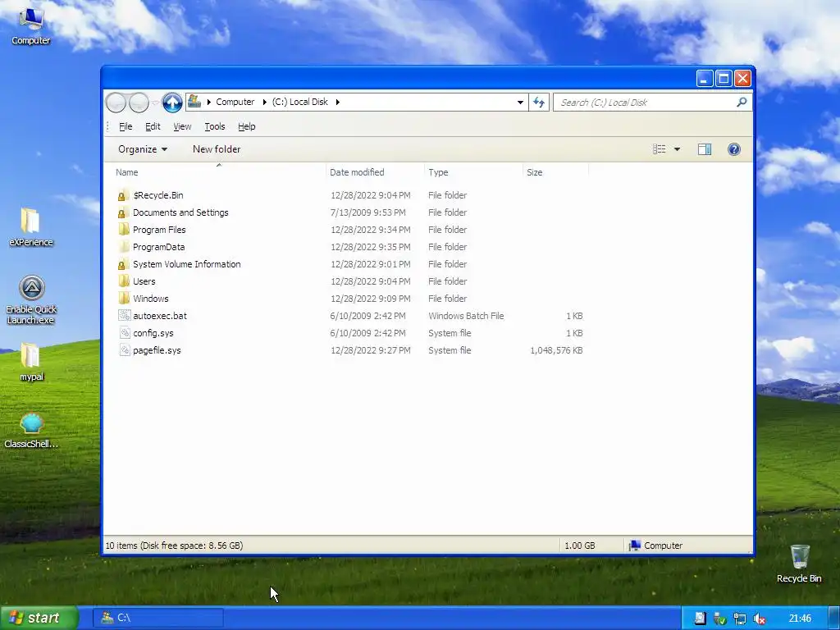Select Documents and Settings folder icon
840x630 pixels.
click(x=123, y=212)
